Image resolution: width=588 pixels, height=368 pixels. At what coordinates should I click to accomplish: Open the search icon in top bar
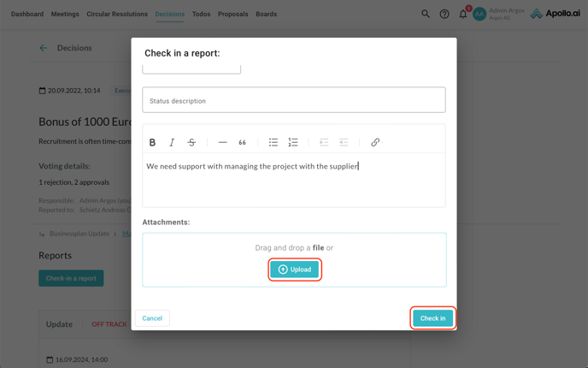(x=426, y=14)
